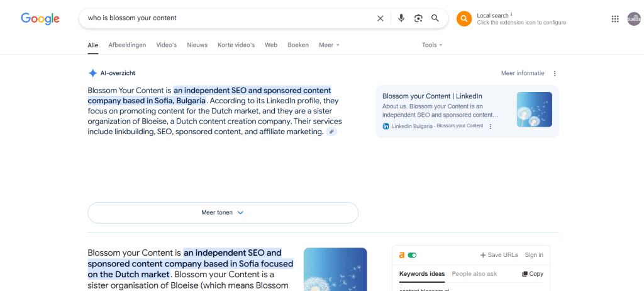Switch to Boeken tab
This screenshot has height=291, width=644.
[298, 45]
